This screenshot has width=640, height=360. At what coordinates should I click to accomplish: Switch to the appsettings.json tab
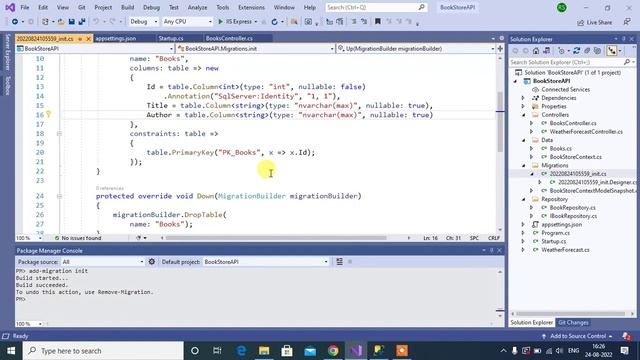[x=116, y=38]
